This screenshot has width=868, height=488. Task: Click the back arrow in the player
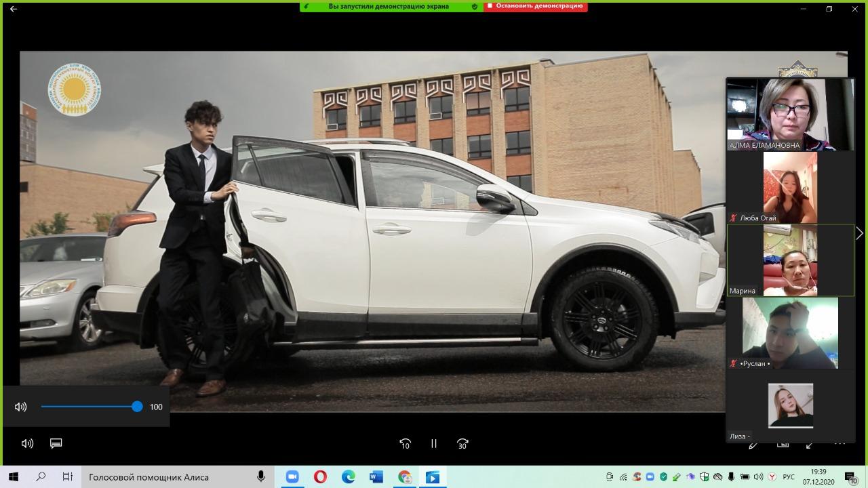click(x=14, y=9)
